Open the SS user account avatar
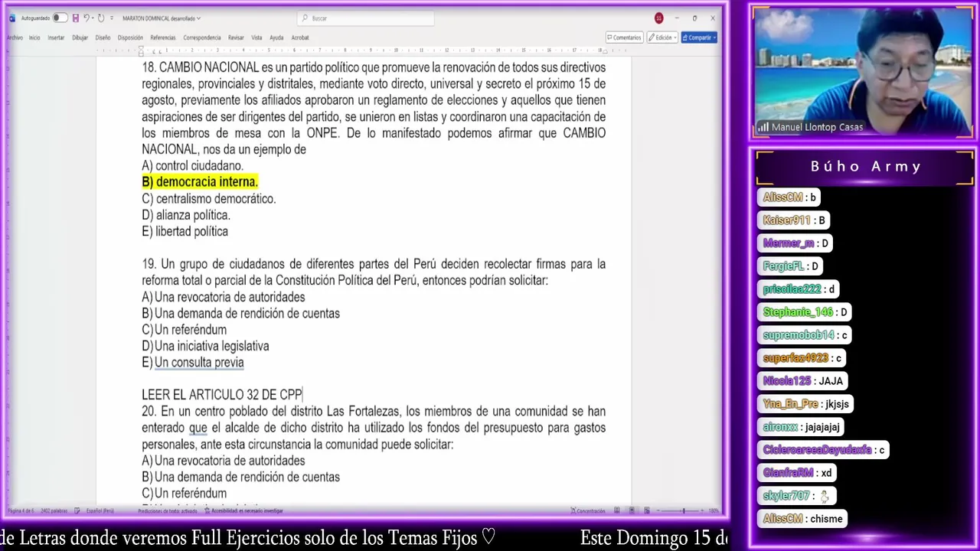Viewport: 980px width, 551px height. (658, 18)
